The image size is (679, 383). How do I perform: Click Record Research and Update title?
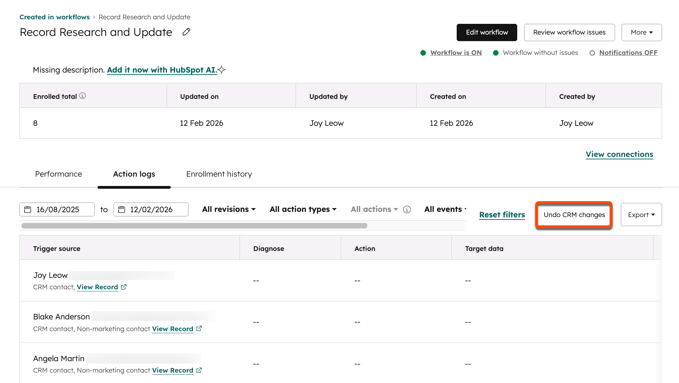click(x=96, y=32)
